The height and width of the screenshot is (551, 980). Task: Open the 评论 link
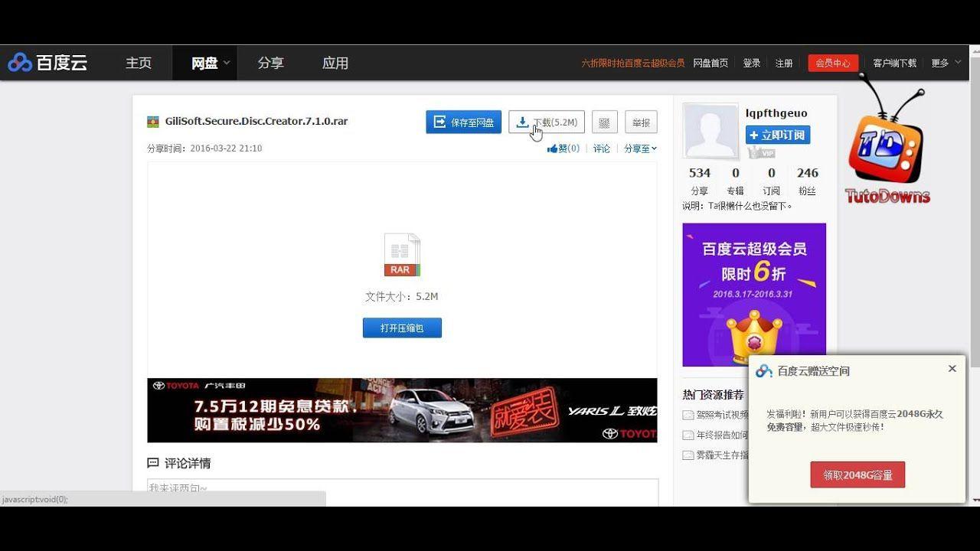point(602,148)
